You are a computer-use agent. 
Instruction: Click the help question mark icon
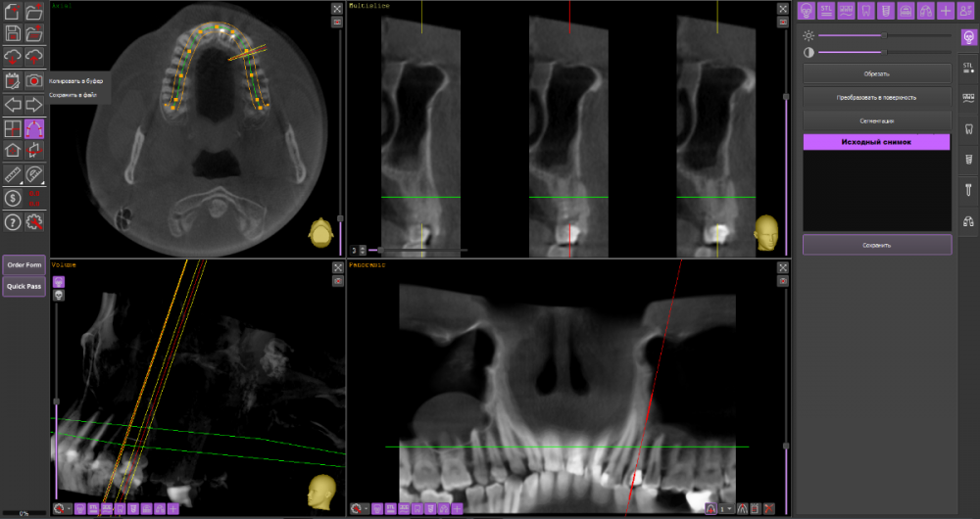coord(13,222)
